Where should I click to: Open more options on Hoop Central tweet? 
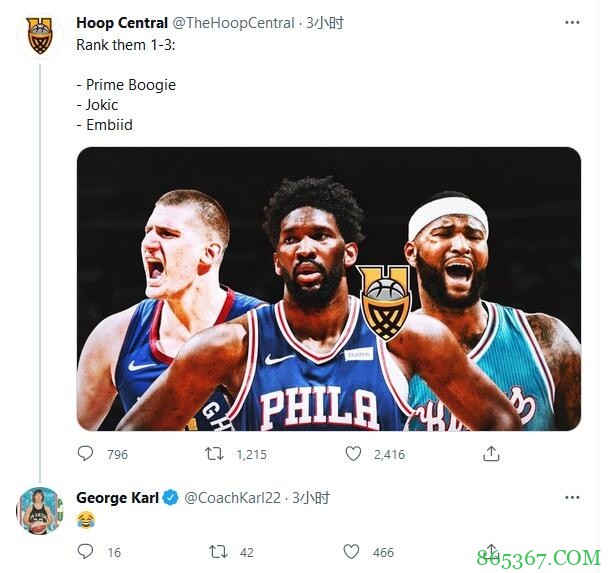[x=571, y=22]
